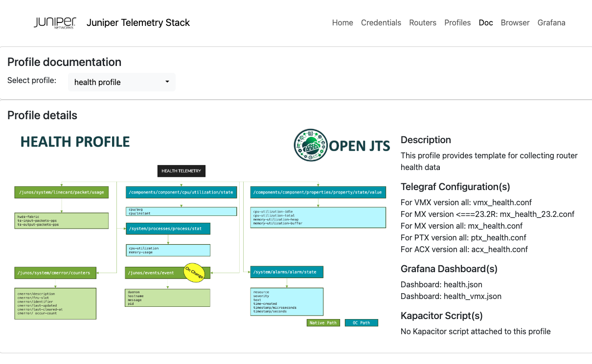Viewport: 592px width, 364px height.
Task: Click the yellow On Change badge
Action: click(194, 272)
